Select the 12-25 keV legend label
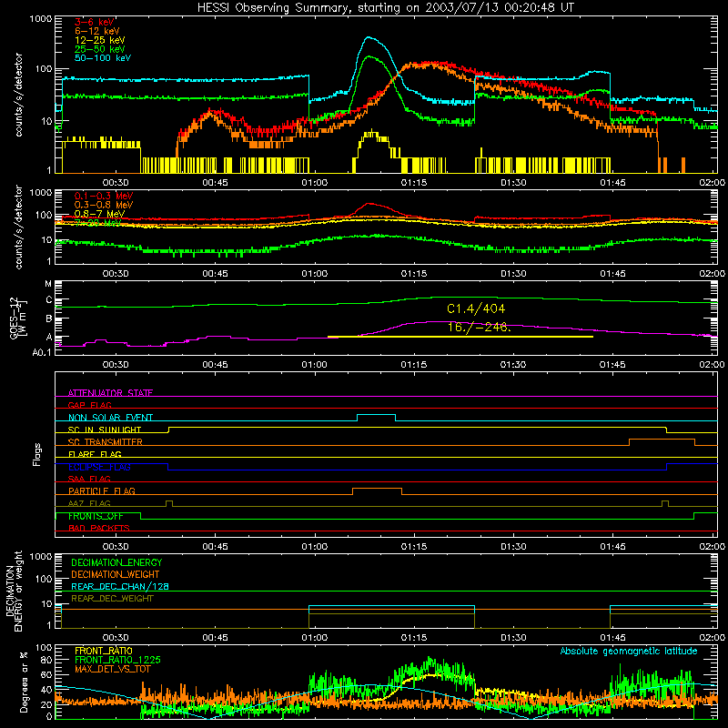 click(x=100, y=40)
